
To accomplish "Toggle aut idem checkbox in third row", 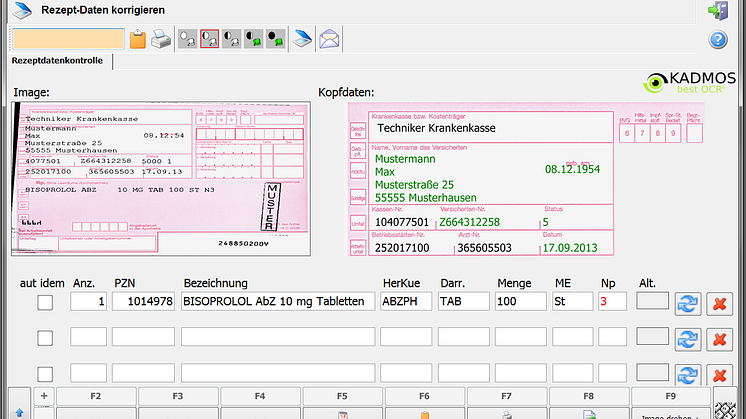I will point(45,374).
